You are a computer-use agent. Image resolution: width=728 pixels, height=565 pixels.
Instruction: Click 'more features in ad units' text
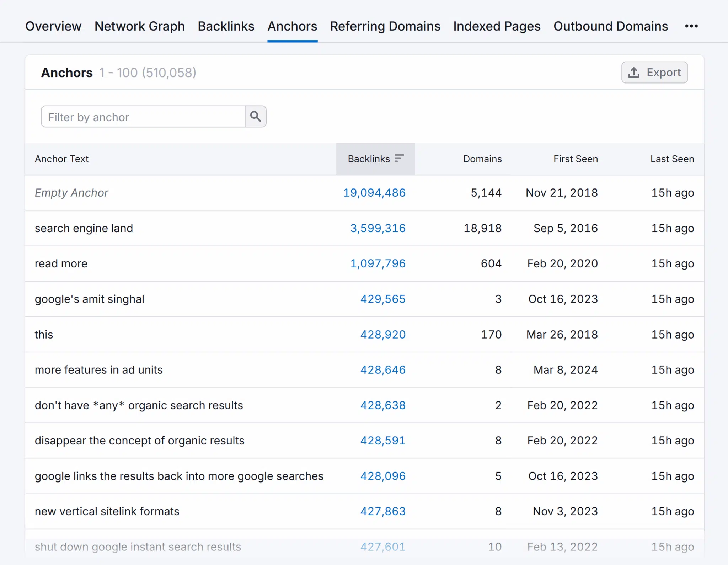click(98, 370)
